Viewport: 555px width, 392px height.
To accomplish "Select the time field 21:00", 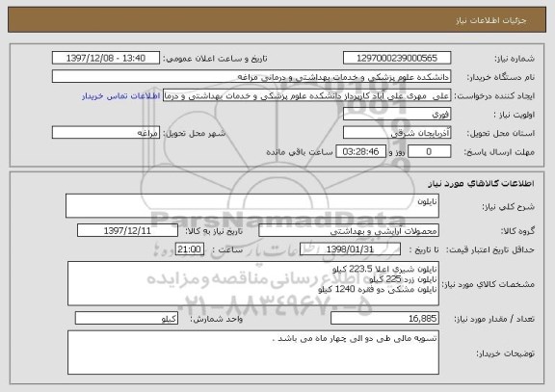I will (x=190, y=249).
